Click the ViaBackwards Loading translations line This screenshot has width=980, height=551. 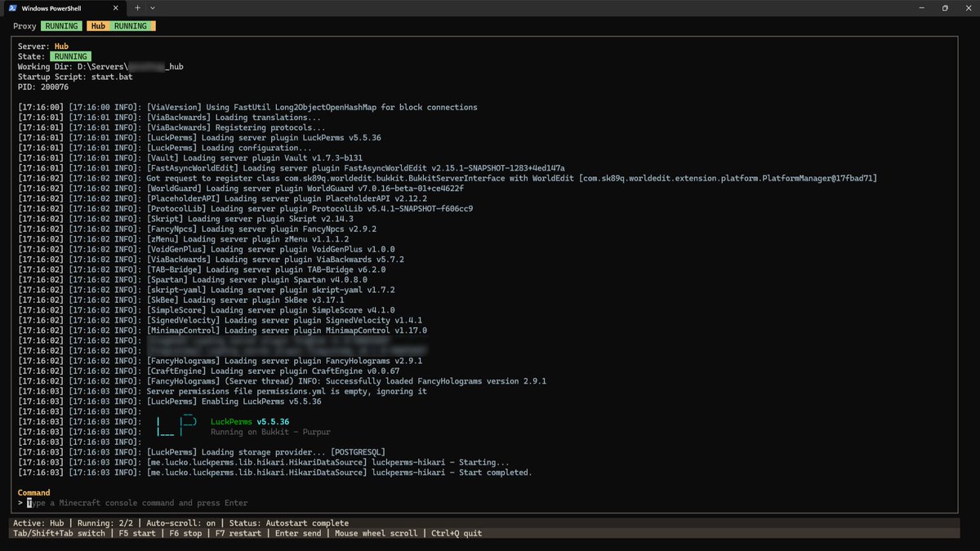tap(169, 117)
